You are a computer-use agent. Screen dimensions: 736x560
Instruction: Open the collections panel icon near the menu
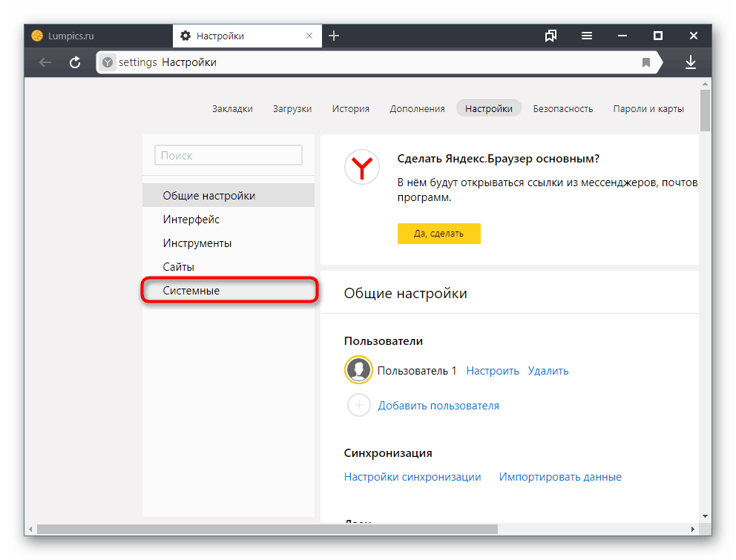coord(551,35)
